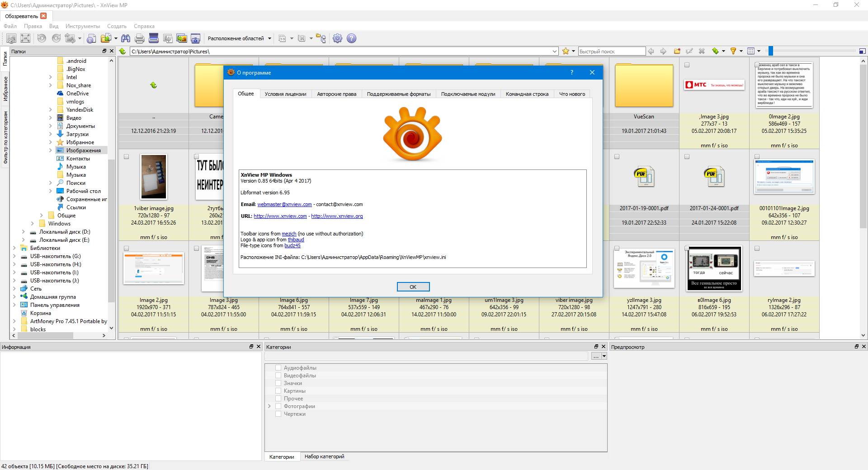Click the screen capture camera icon
Image resolution: width=868 pixels, height=470 pixels.
point(195,38)
